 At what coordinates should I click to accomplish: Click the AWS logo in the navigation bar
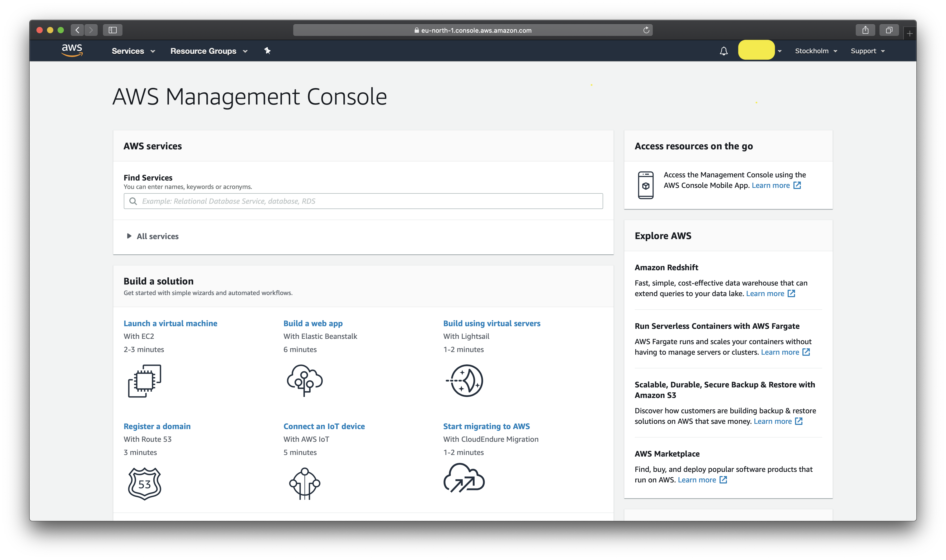[x=72, y=50]
